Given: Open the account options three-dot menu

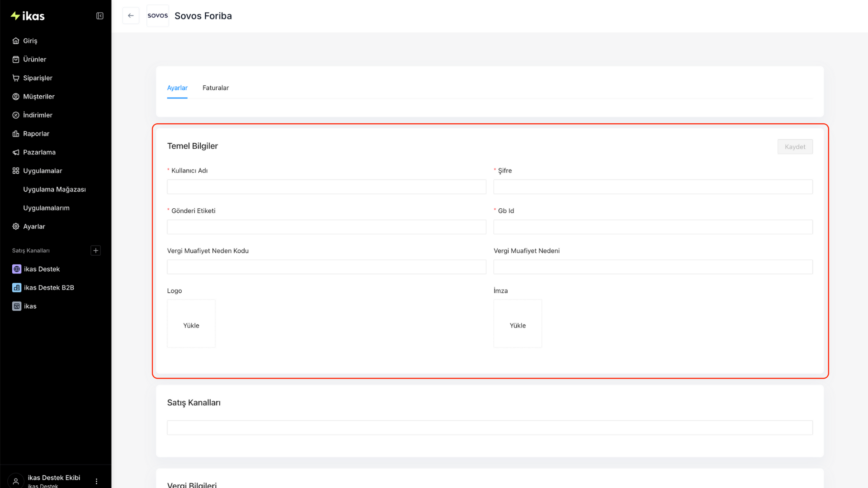Looking at the screenshot, I should point(96,481).
